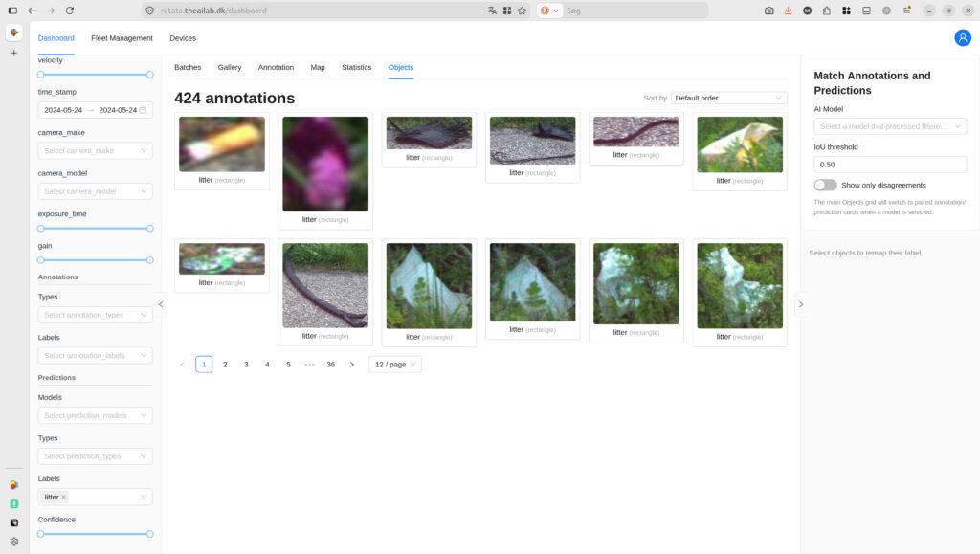
Task: Click the current page 1 button
Action: point(204,365)
